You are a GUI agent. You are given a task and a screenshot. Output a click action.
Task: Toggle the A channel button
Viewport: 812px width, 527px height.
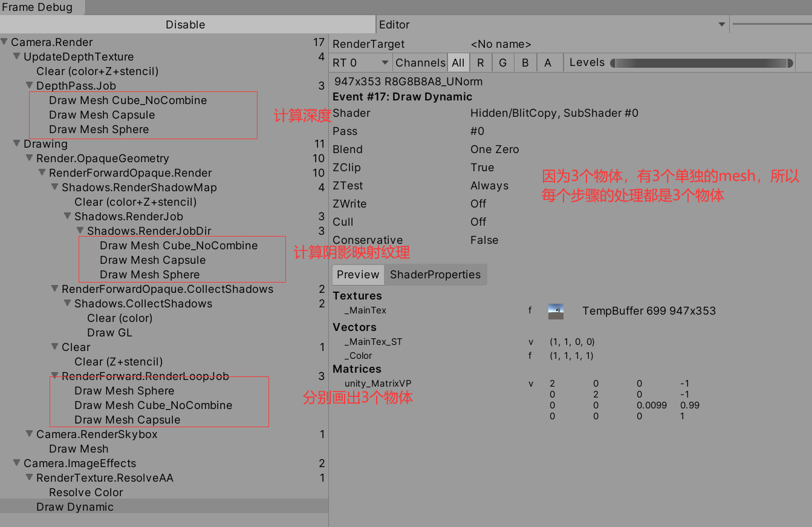[548, 62]
